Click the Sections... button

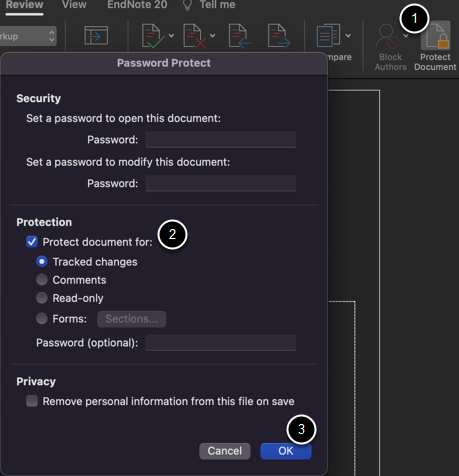(131, 319)
